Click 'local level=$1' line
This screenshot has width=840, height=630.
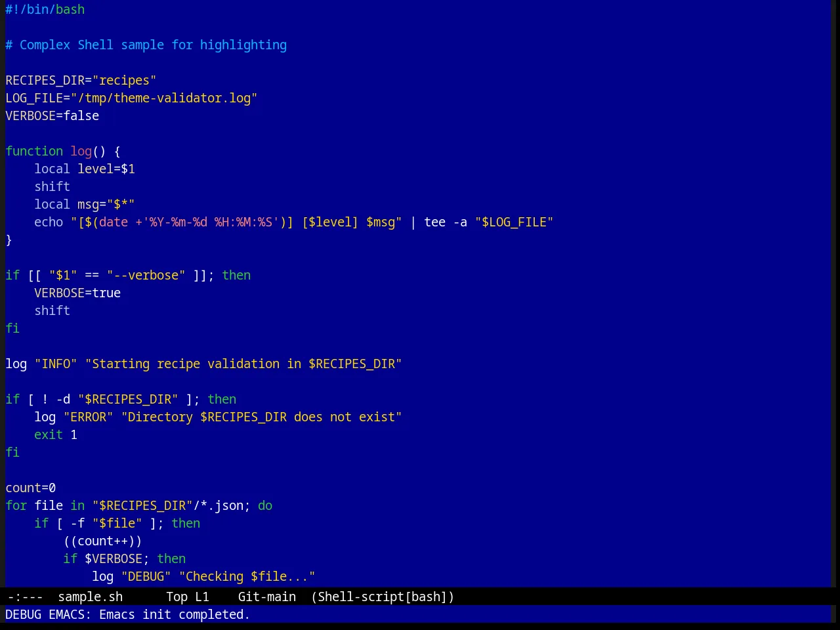click(x=85, y=169)
